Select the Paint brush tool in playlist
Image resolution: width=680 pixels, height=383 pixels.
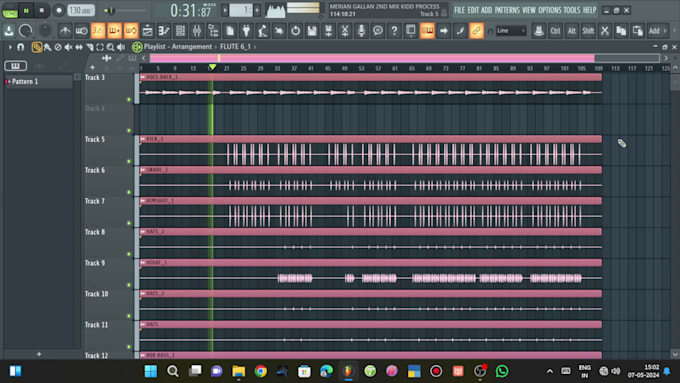point(47,47)
